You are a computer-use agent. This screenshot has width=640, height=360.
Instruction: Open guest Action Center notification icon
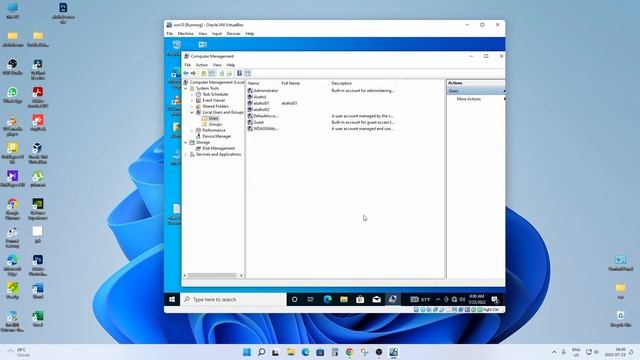point(495,300)
